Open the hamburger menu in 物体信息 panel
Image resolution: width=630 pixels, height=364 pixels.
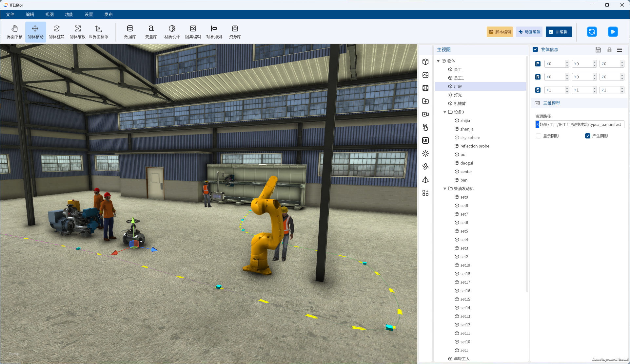click(x=620, y=50)
